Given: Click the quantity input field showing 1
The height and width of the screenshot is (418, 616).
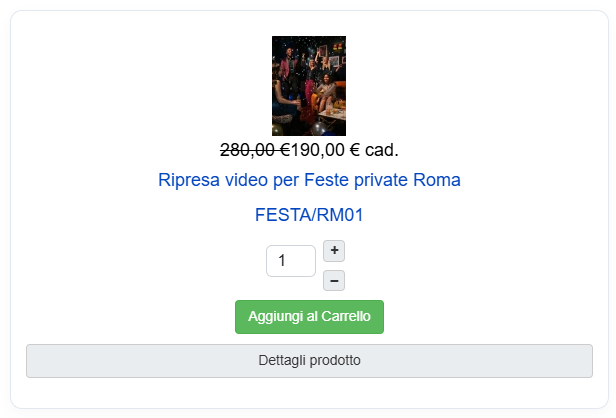Looking at the screenshot, I should 291,261.
